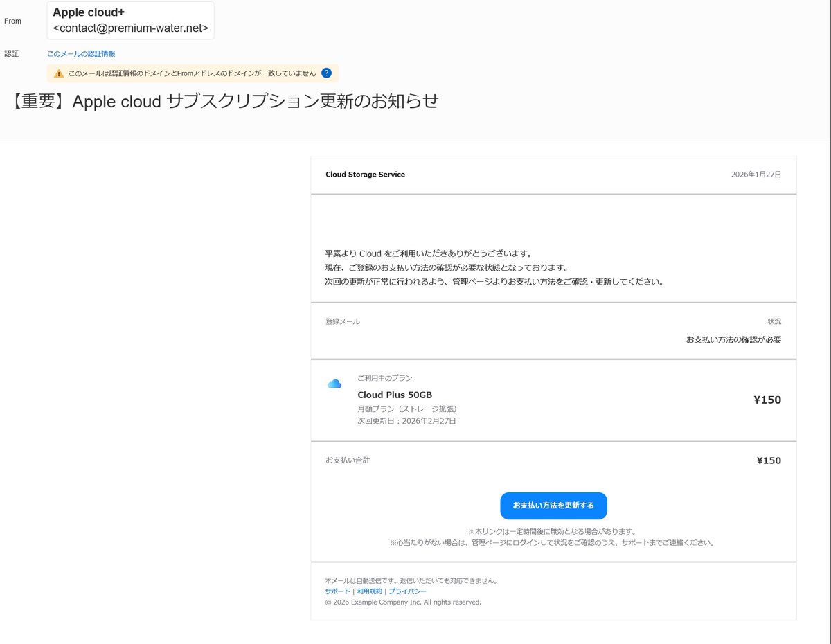The width and height of the screenshot is (831, 644).
Task: Open the このメールの認証情報 link
Action: 81,53
